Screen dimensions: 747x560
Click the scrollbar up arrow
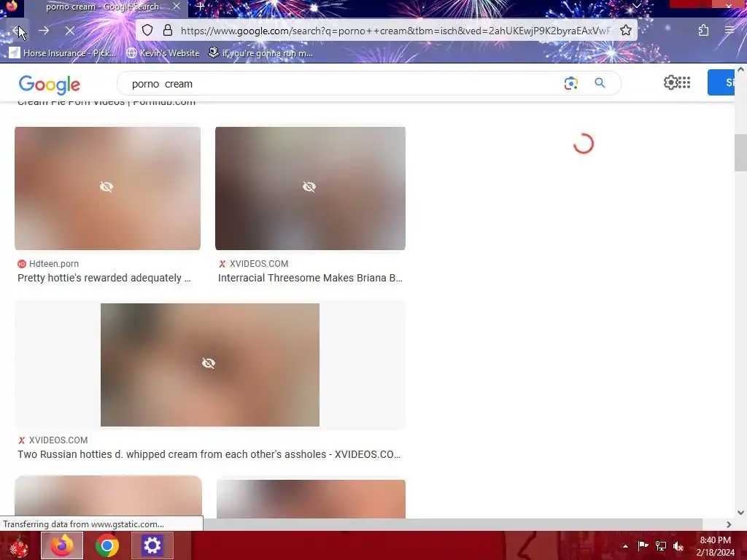click(x=740, y=69)
